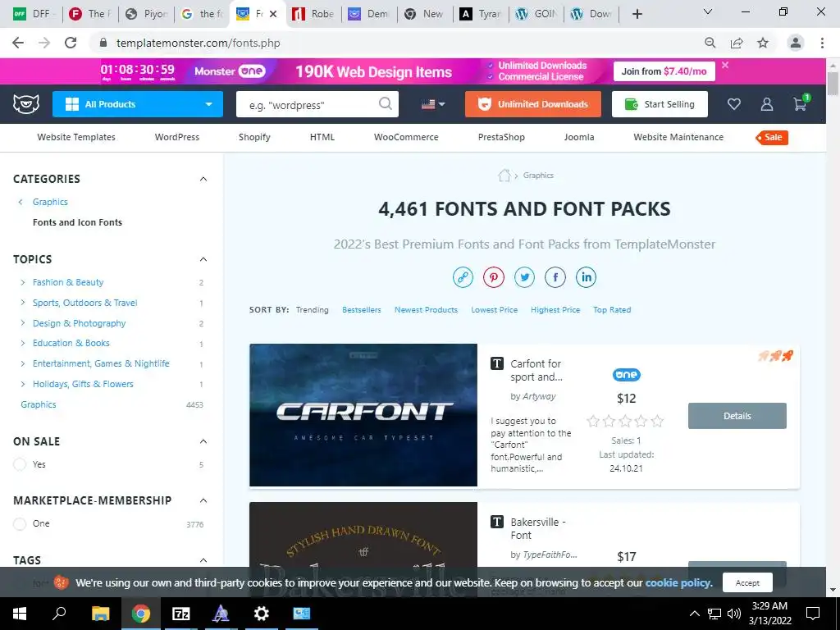Open File Explorer from taskbar
This screenshot has height=630, width=840.
point(100,614)
